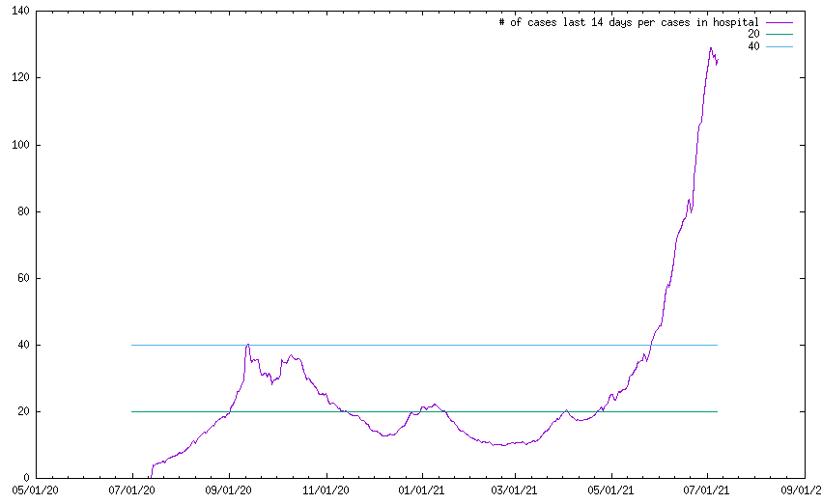
Task: Click the line sample beside legend entry 20
Action: tap(779, 34)
